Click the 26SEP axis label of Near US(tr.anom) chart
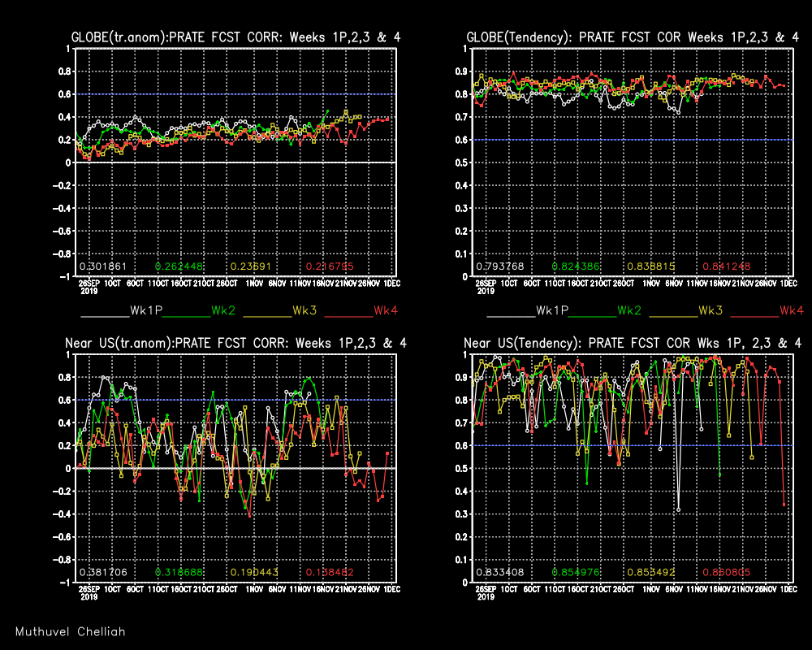 [x=89, y=589]
